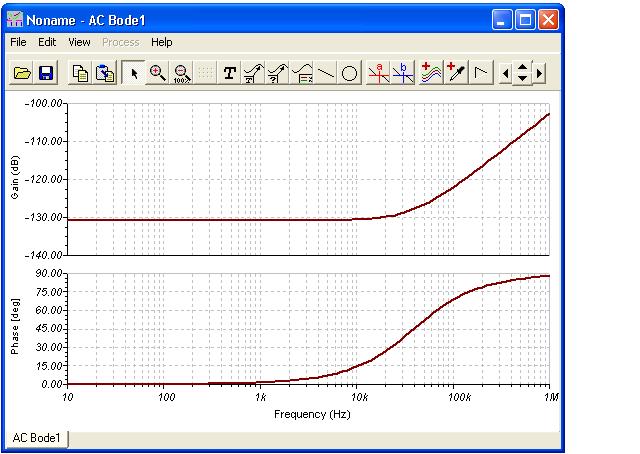Click the Open file folder icon
The width and height of the screenshot is (640, 454).
(22, 73)
